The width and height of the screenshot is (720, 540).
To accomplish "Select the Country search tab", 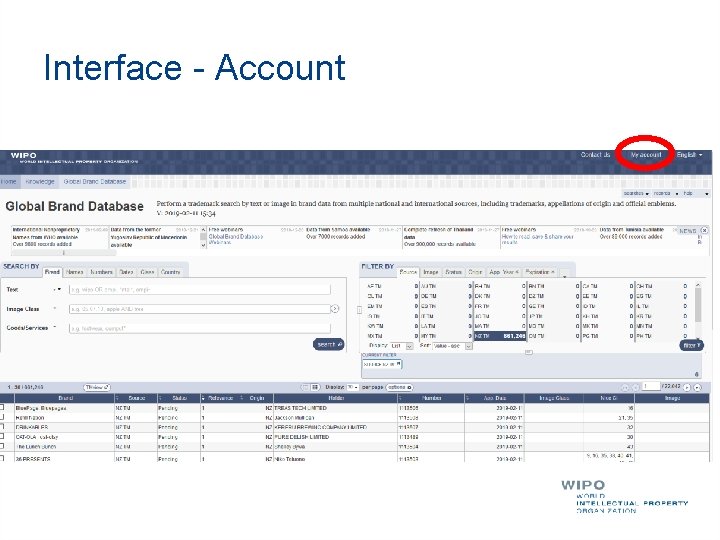I will [x=171, y=272].
